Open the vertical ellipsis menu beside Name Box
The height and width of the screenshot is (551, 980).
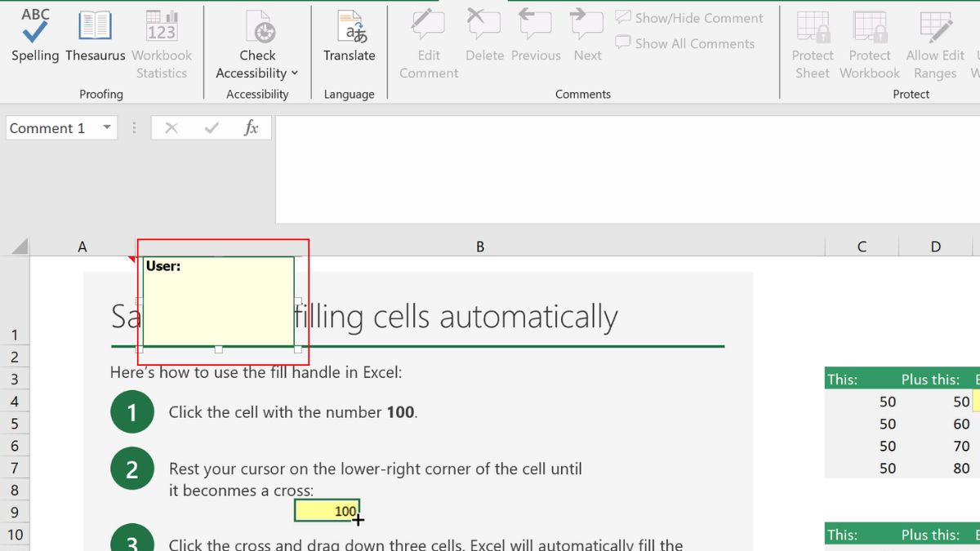[x=134, y=127]
